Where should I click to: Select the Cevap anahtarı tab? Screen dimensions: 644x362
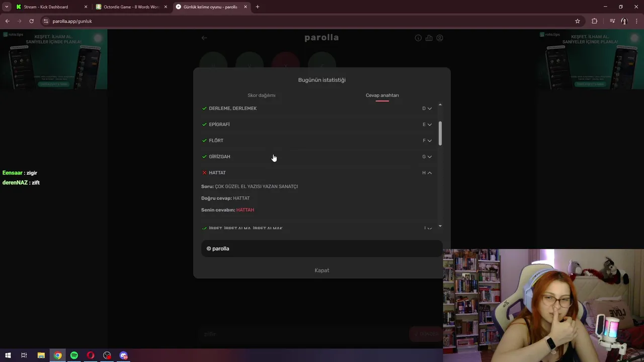(382, 96)
